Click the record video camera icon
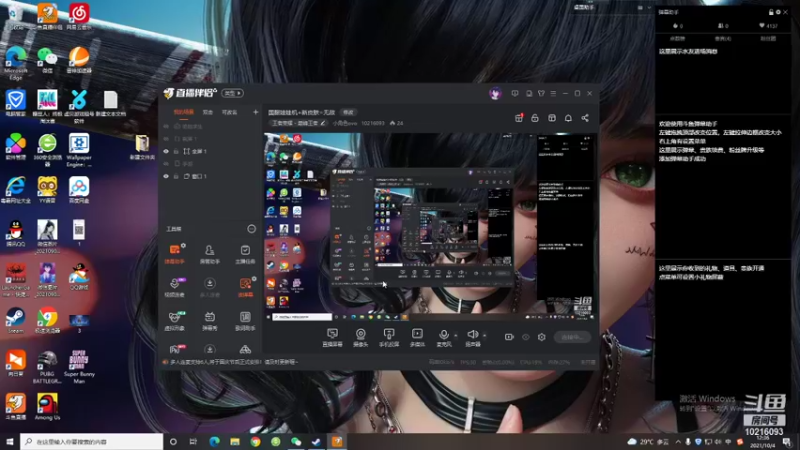 tap(509, 337)
